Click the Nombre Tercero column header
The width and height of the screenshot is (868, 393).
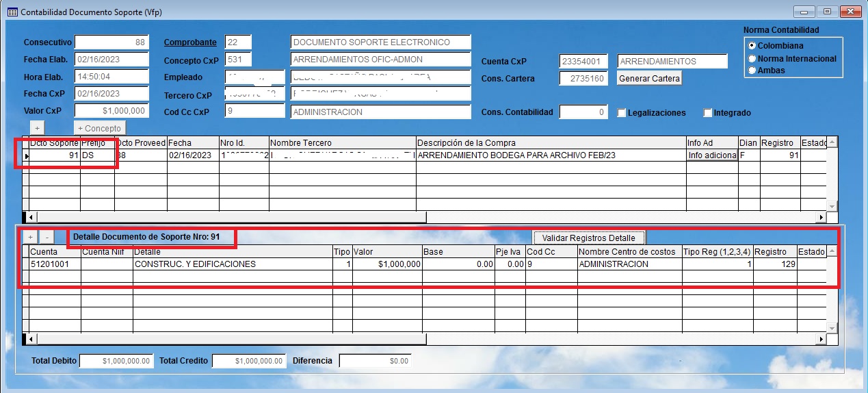(342, 143)
